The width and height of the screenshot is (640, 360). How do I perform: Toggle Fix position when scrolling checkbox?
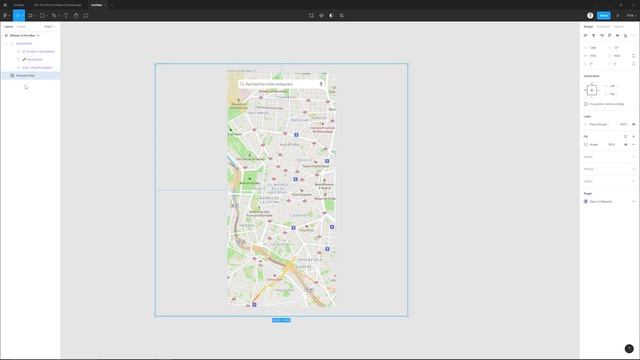point(586,104)
